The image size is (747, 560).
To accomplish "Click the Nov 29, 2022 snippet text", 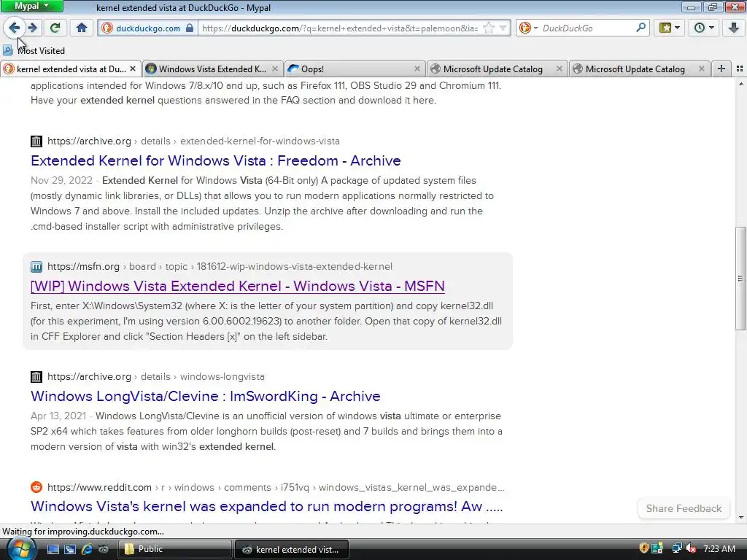I will click(x=61, y=181).
